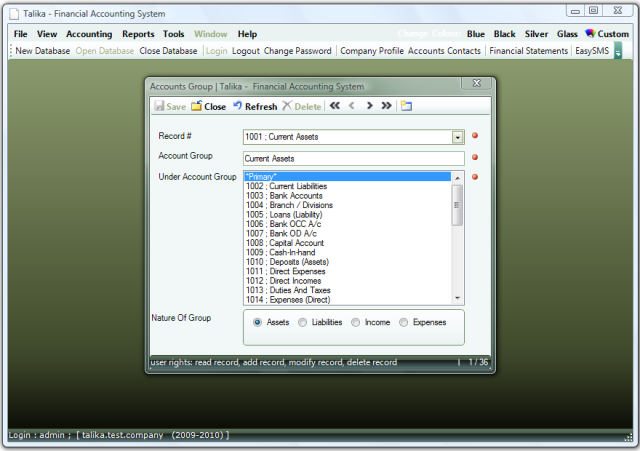The height and width of the screenshot is (451, 640).
Task: Expand the main toolbar overflow arrow
Action: [619, 51]
